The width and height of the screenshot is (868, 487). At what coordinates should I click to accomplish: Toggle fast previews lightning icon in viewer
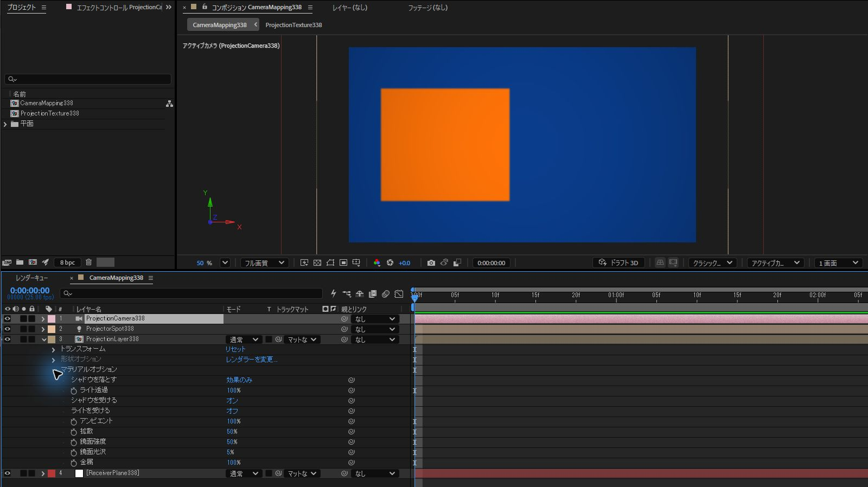click(x=304, y=263)
